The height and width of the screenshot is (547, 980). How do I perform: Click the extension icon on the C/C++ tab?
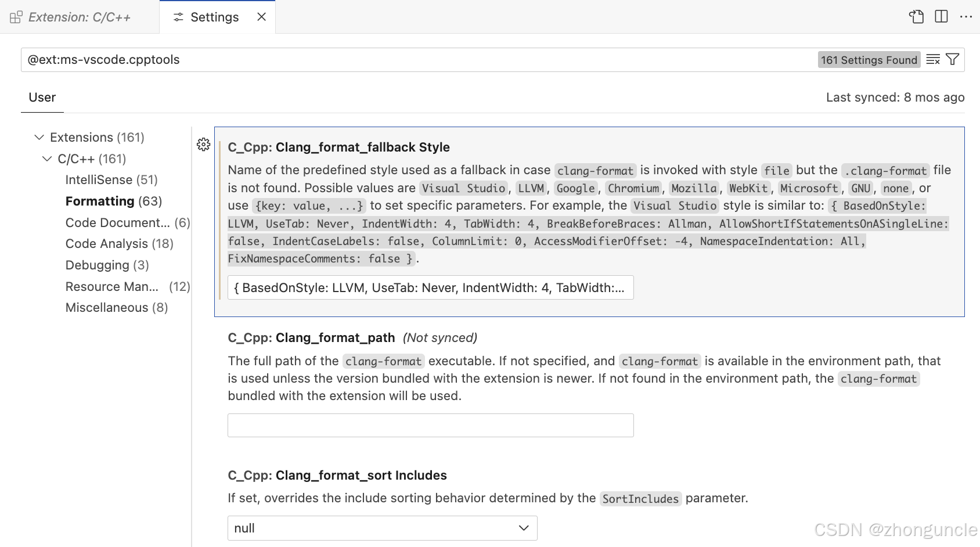click(x=16, y=17)
